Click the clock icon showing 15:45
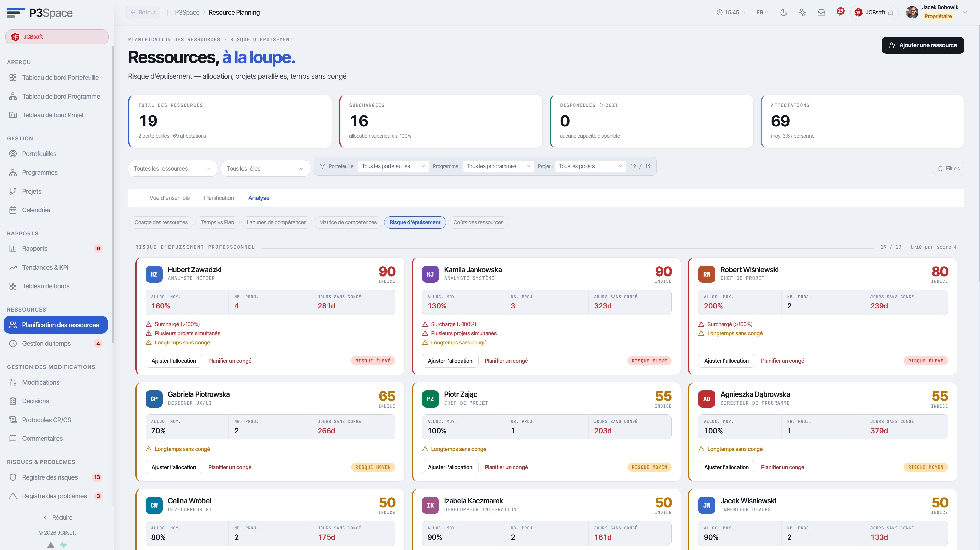The height and width of the screenshot is (550, 980). point(719,13)
